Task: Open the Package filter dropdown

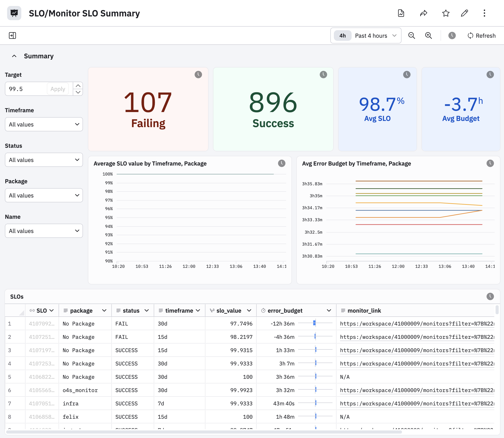Action: [44, 195]
